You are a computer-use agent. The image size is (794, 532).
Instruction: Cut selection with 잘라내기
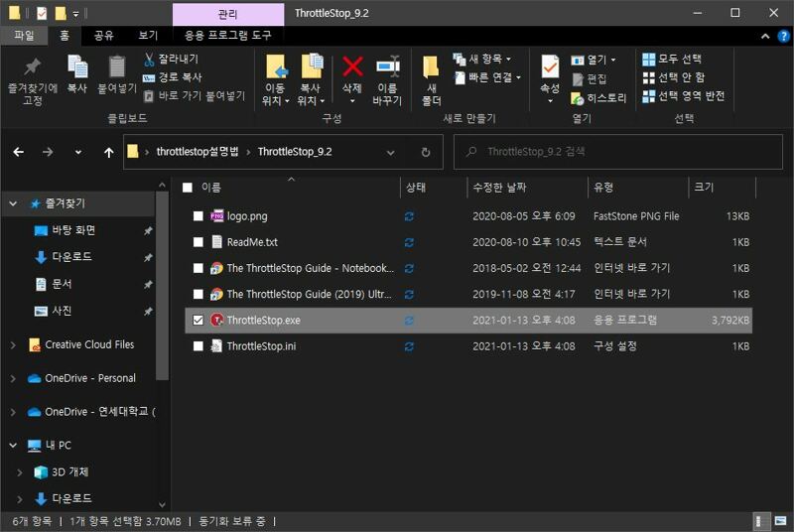(171, 59)
